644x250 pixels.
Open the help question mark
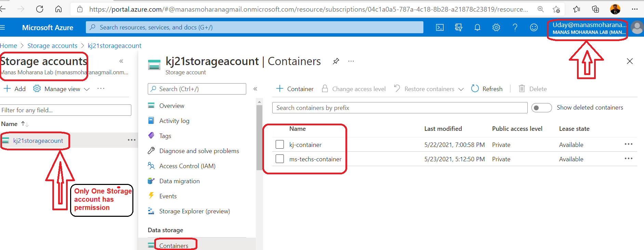click(x=515, y=27)
